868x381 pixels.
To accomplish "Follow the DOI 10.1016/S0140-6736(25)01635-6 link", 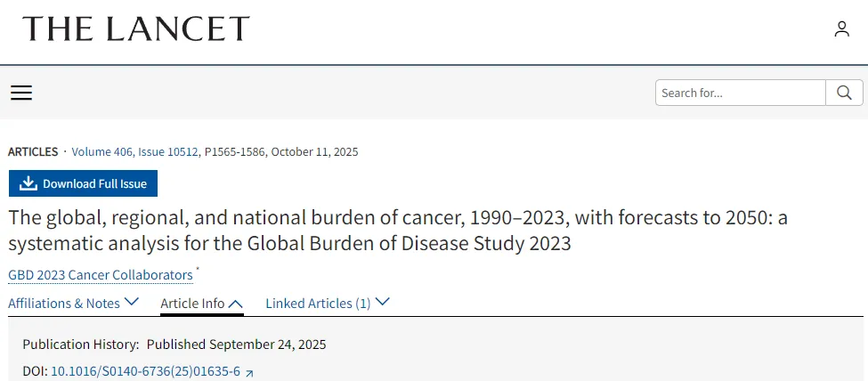I will [x=145, y=372].
